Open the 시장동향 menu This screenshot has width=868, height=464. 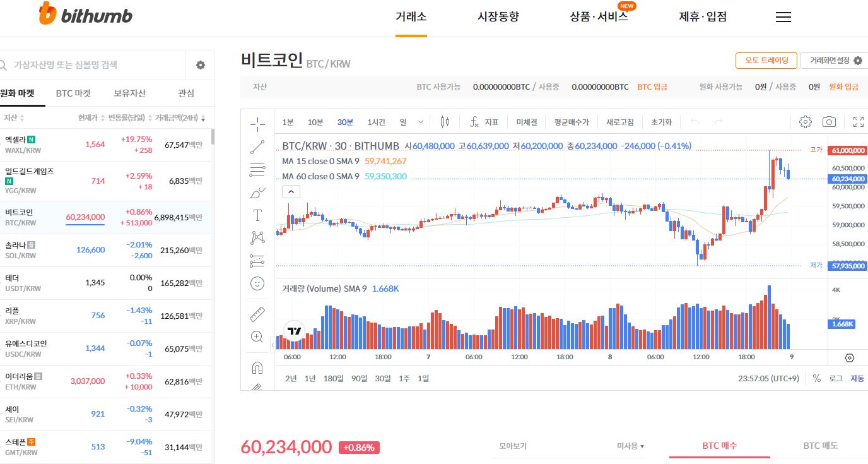pos(498,17)
